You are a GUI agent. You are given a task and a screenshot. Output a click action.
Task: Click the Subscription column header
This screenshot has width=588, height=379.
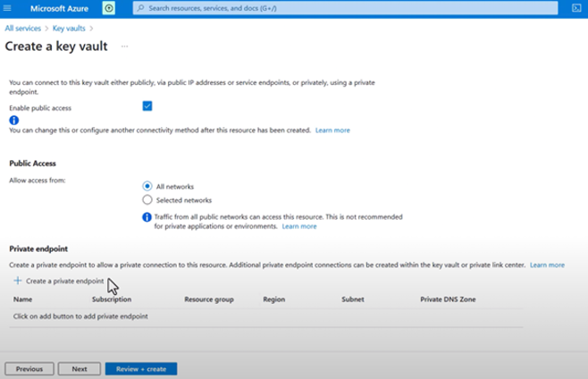click(112, 299)
